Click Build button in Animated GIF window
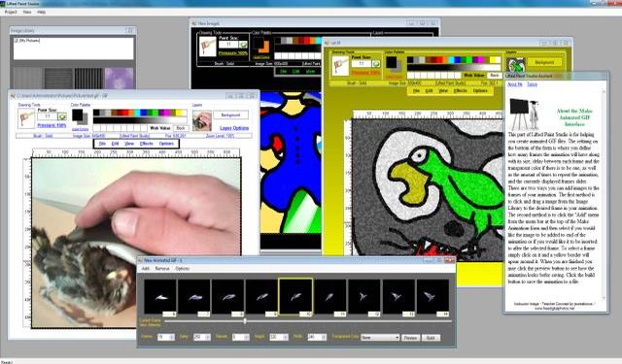Screen dimensions: 622x364 click(x=431, y=338)
